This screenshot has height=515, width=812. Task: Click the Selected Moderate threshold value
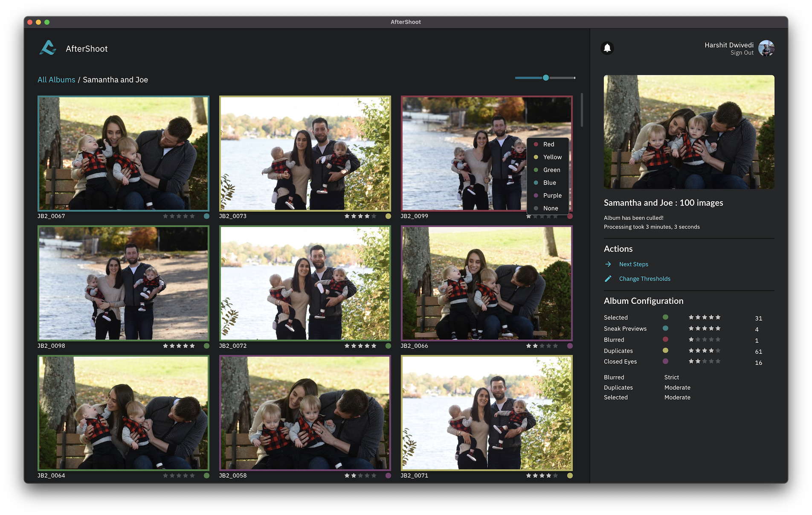pyautogui.click(x=677, y=398)
